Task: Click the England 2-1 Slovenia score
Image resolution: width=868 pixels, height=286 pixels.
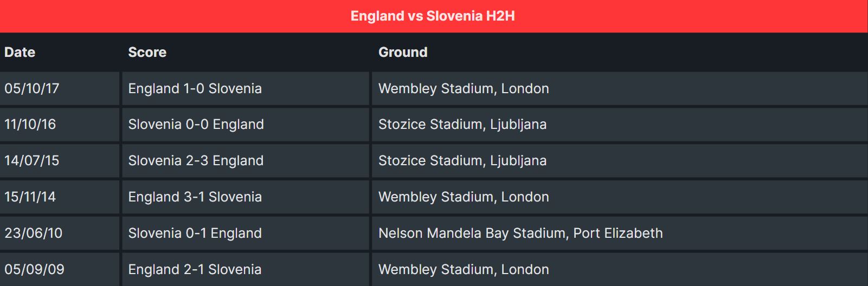Action: pyautogui.click(x=195, y=269)
